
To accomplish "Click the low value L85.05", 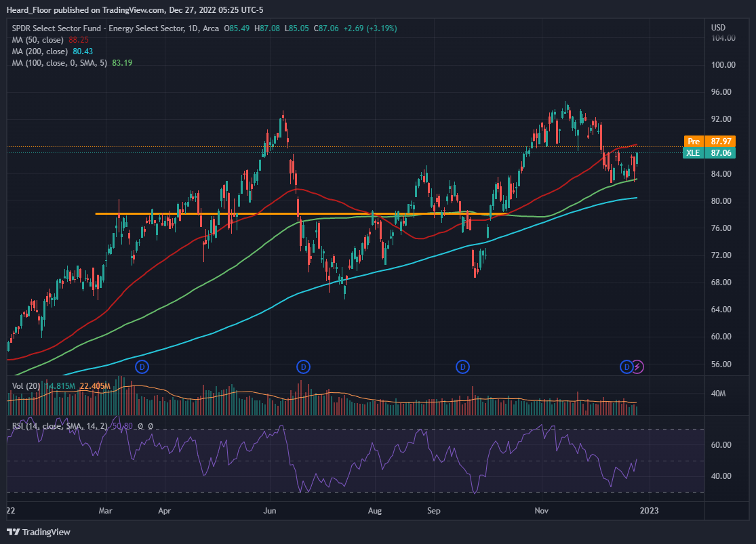I will point(296,28).
